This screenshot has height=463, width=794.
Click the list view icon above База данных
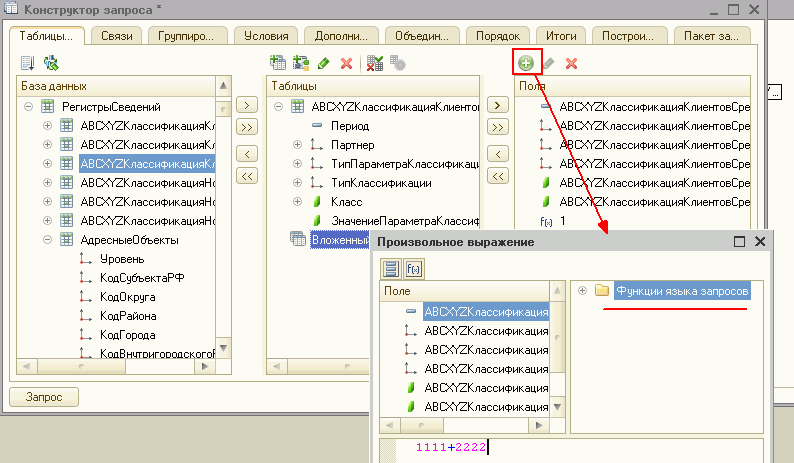tap(27, 63)
